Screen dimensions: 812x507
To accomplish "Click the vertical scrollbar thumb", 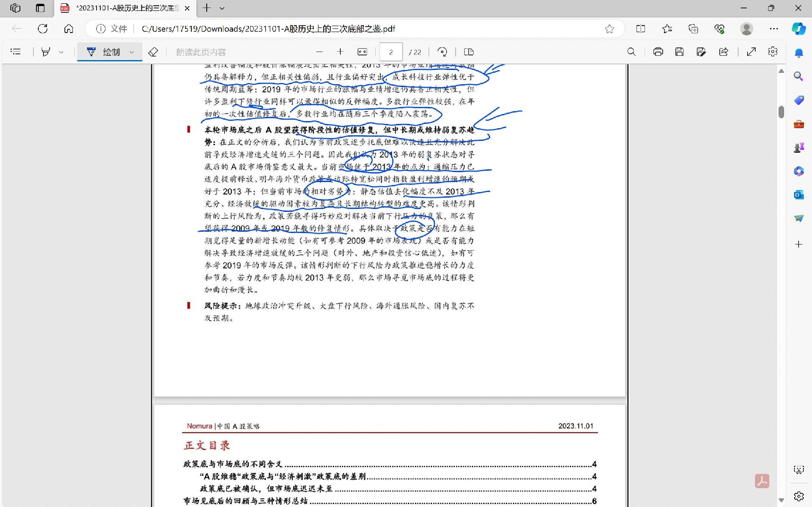I will 781,112.
